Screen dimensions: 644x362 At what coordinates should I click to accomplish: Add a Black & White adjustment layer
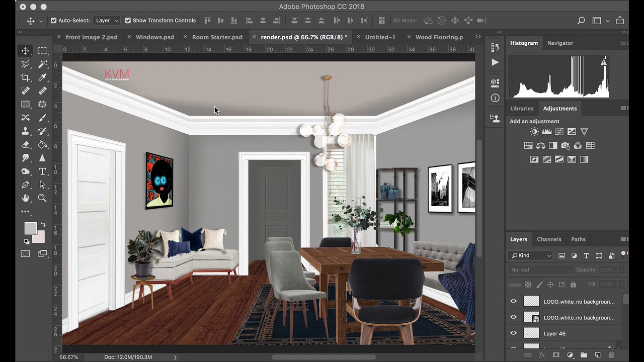(553, 146)
